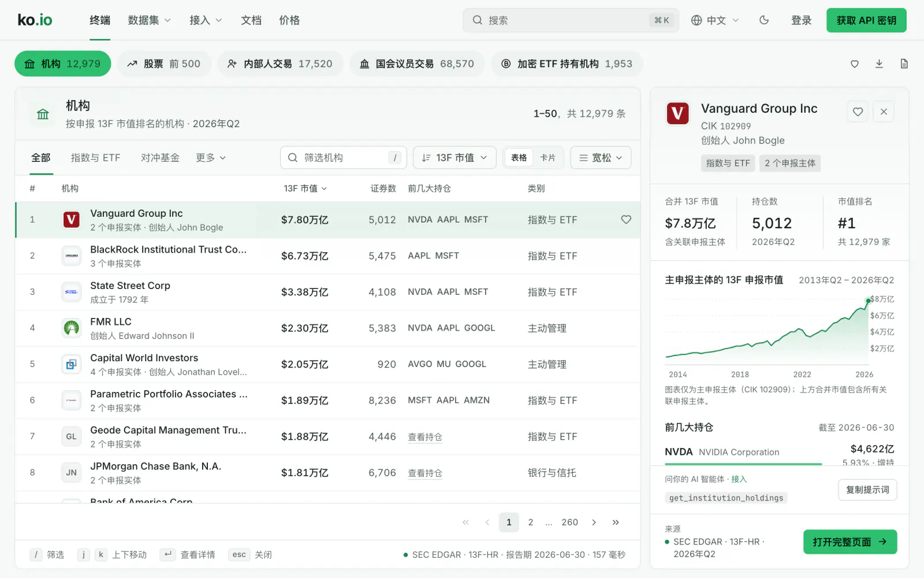Sort by the 13F 市值 column header
The image size is (924, 578).
305,188
